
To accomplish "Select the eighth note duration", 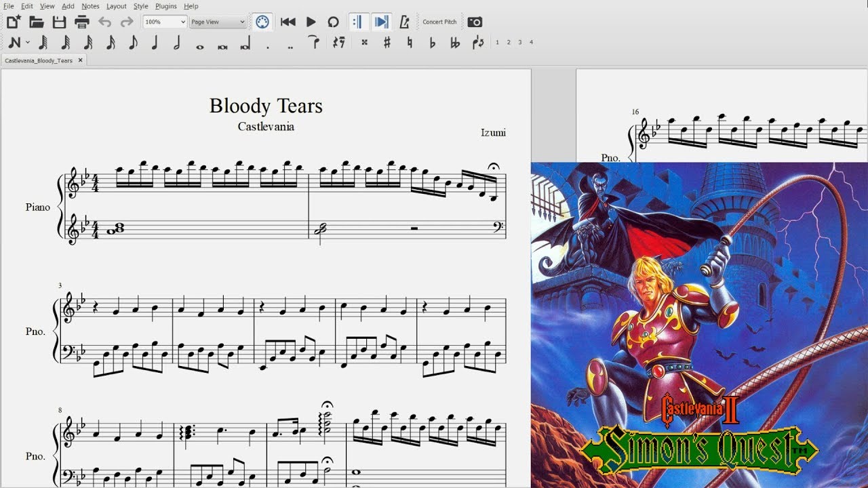I will (133, 43).
